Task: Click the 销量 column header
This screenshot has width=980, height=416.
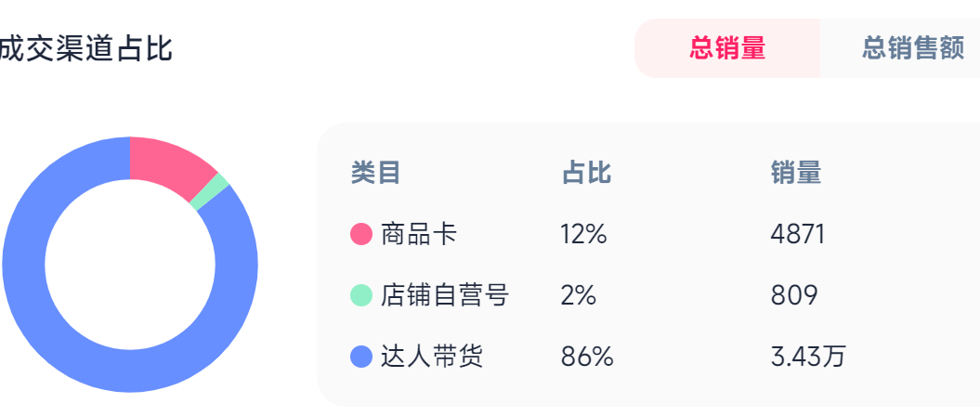Action: pos(795,173)
